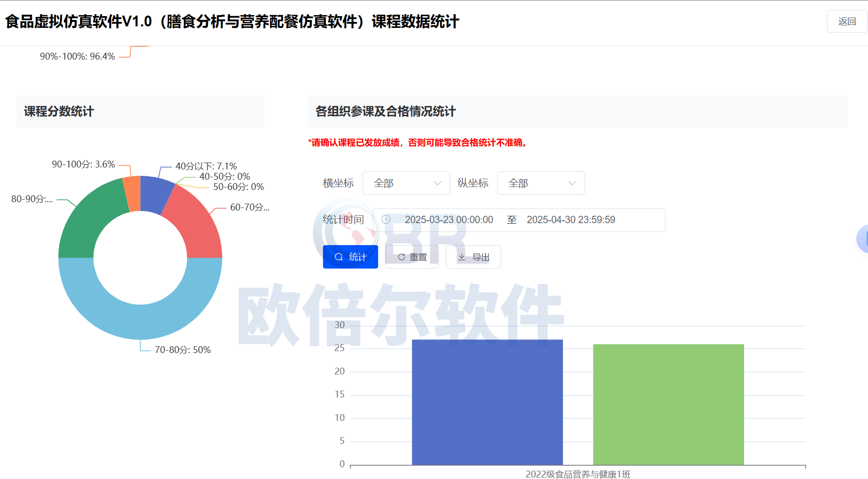This screenshot has height=479, width=868.
Task: Click the refresh icon on the 重置 button
Action: coord(401,257)
